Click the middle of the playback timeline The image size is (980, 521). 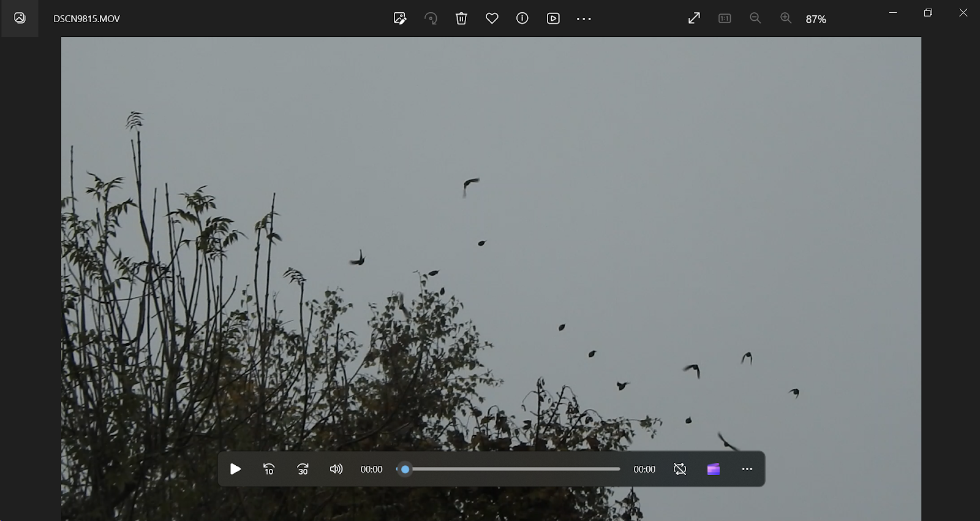pyautogui.click(x=508, y=469)
